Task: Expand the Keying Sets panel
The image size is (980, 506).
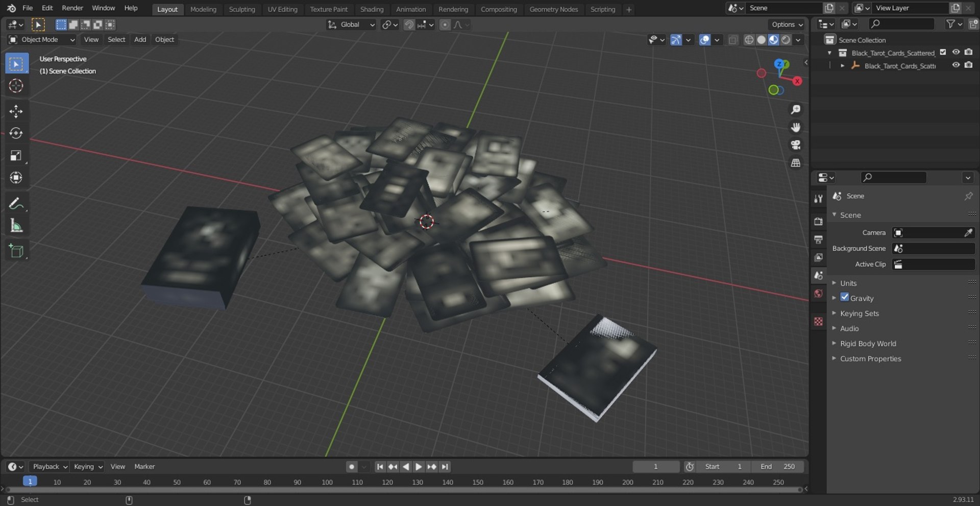Action: (860, 314)
